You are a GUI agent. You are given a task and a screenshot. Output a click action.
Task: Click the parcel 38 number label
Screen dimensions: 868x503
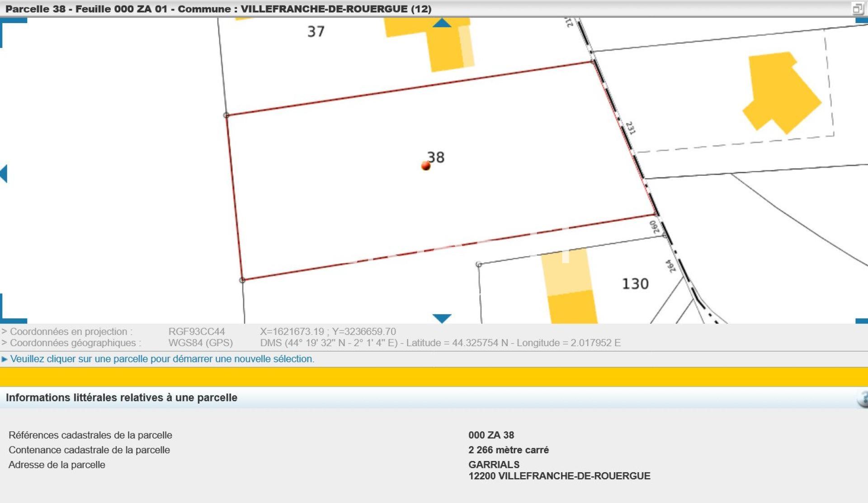click(436, 157)
